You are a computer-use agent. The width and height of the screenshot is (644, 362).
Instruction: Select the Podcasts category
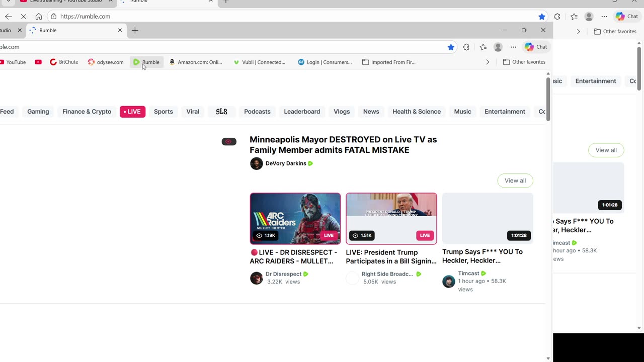point(257,112)
